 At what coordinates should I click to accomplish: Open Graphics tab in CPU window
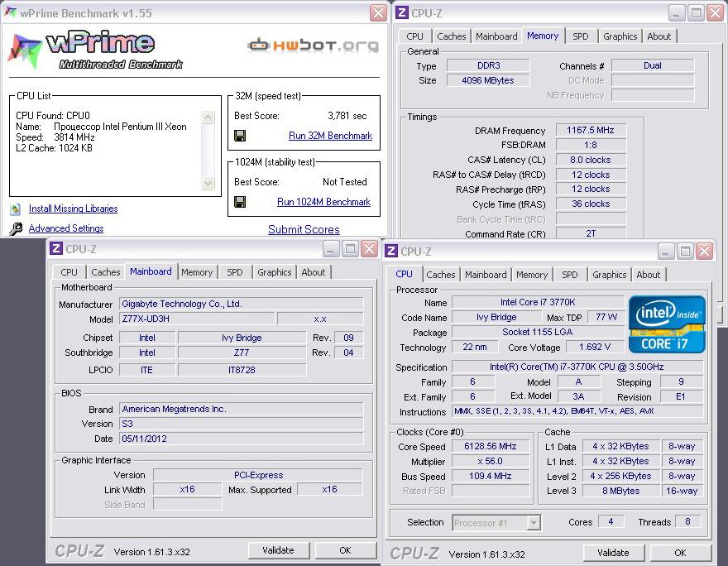(609, 275)
